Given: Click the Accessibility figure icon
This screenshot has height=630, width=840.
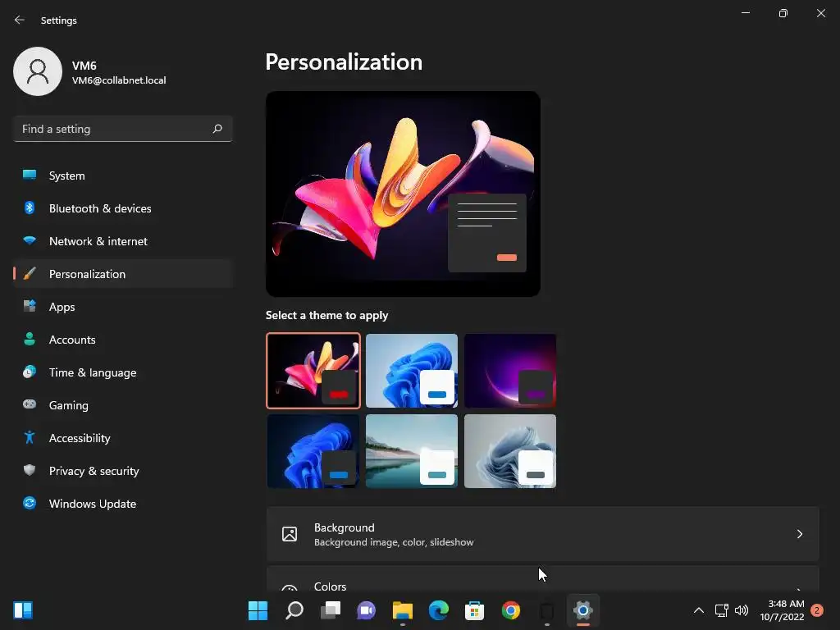Looking at the screenshot, I should pyautogui.click(x=30, y=438).
